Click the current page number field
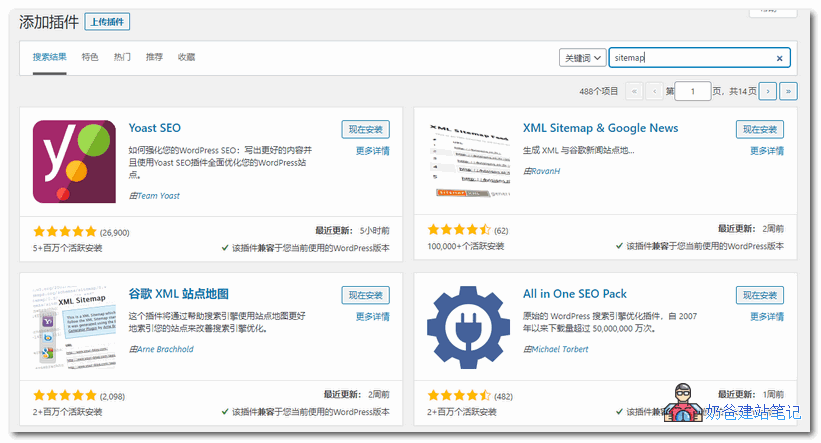 (692, 91)
